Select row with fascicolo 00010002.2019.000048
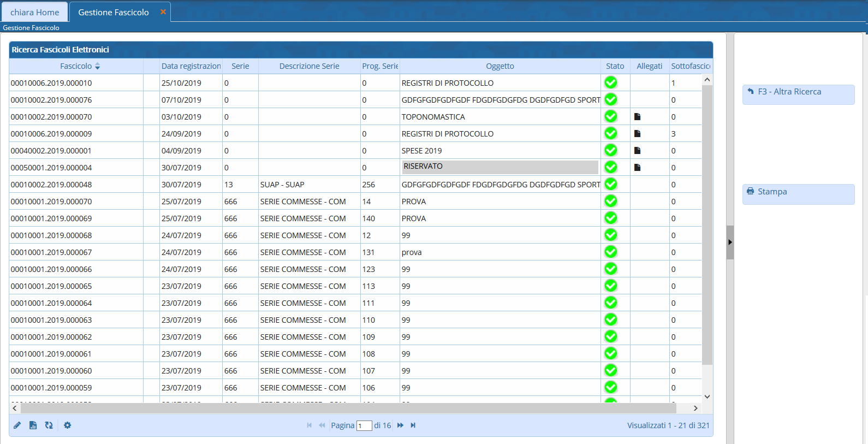Viewport: 868px width, 444px height. point(51,185)
